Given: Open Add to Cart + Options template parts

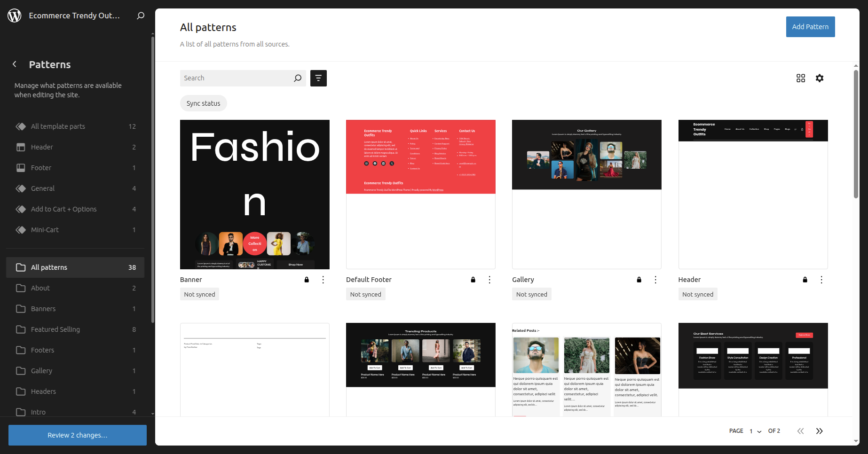Looking at the screenshot, I should [75, 209].
